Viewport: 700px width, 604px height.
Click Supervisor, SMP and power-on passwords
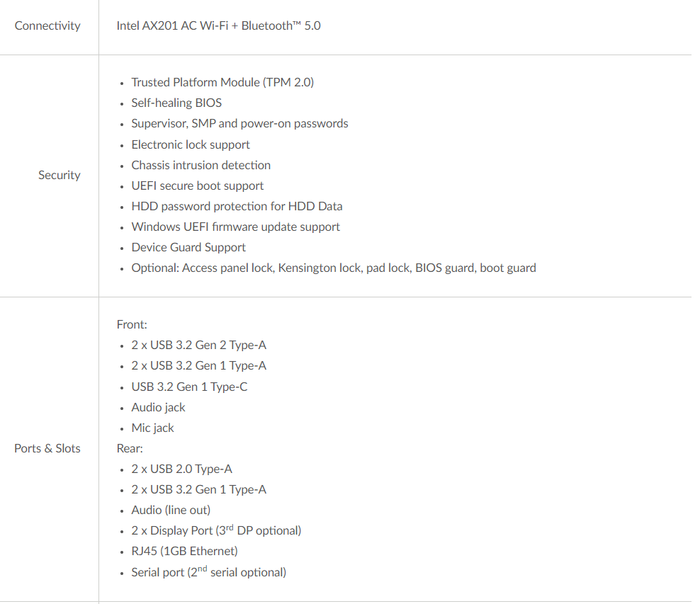[x=239, y=123]
